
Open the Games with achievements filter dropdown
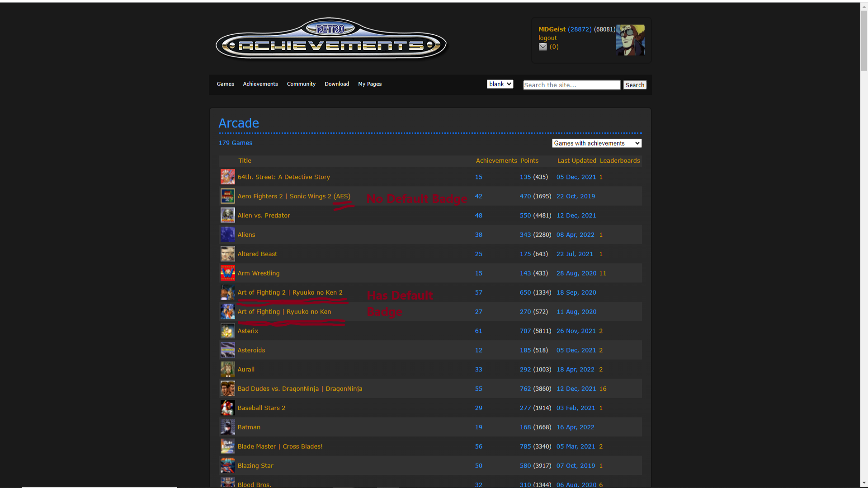[597, 143]
